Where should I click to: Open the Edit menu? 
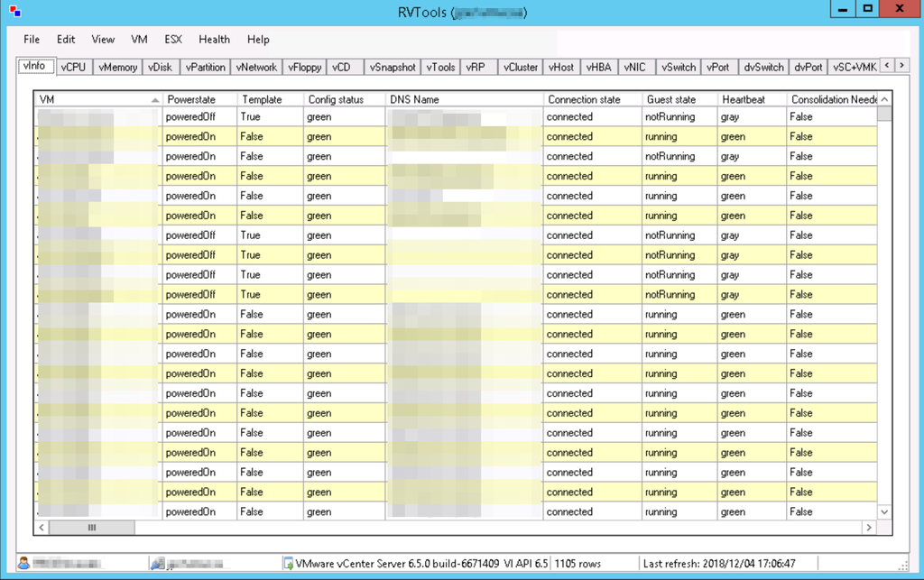click(x=66, y=40)
